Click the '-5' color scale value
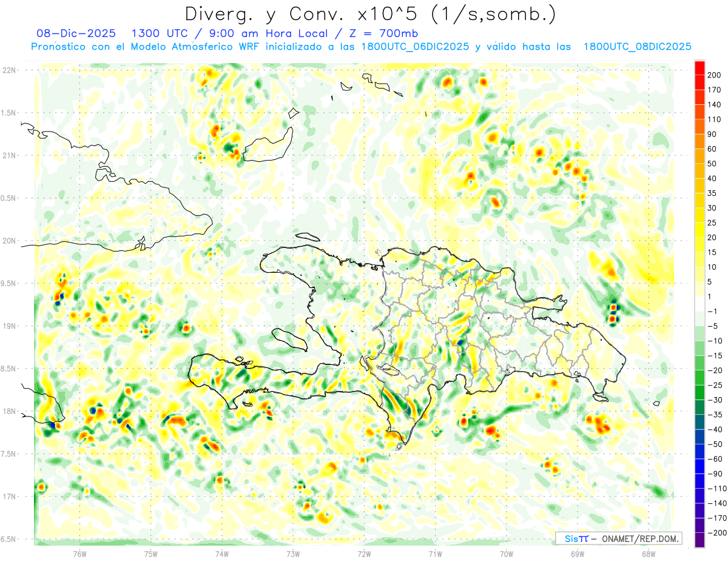Viewport: 728px width, 562px height. 713,326
